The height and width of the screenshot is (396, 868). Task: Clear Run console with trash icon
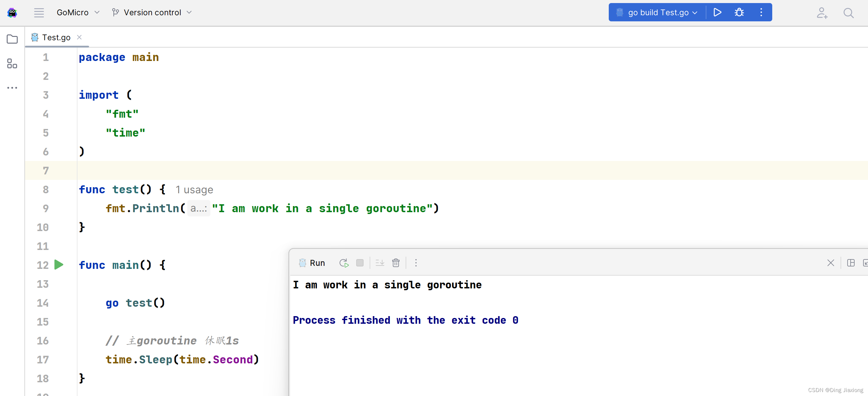396,263
